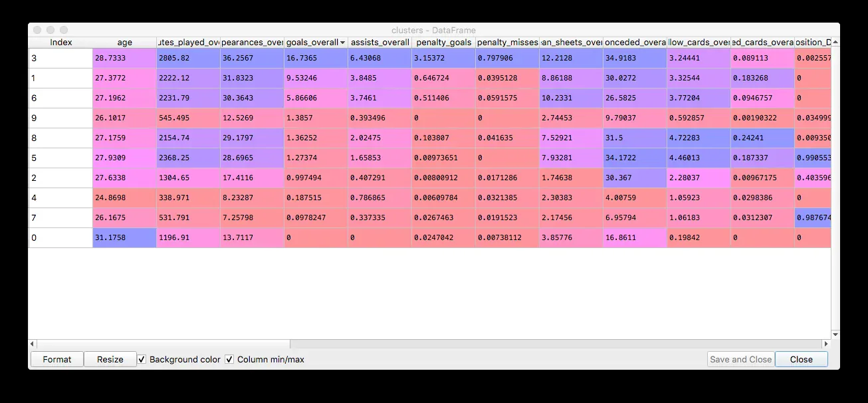
Task: Select cell with value 6.43068
Action: click(380, 58)
